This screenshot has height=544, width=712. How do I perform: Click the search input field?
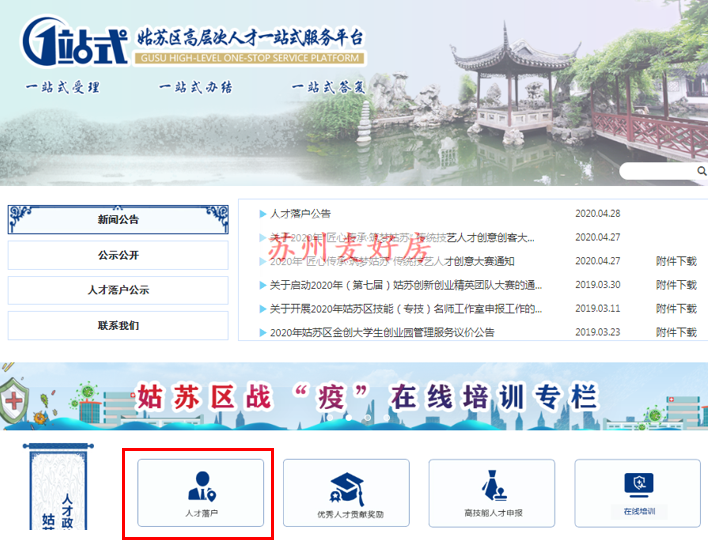tap(655, 172)
